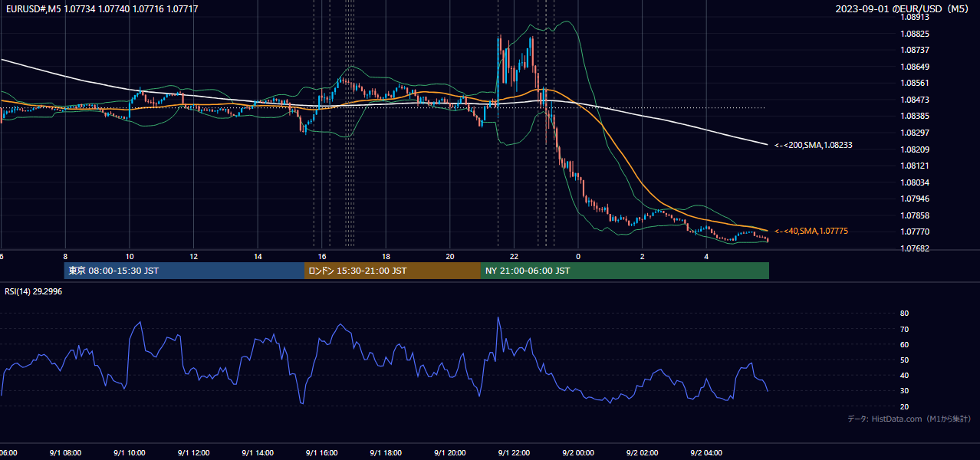
Task: Click the 1.08649 price axis label
Action: (916, 67)
